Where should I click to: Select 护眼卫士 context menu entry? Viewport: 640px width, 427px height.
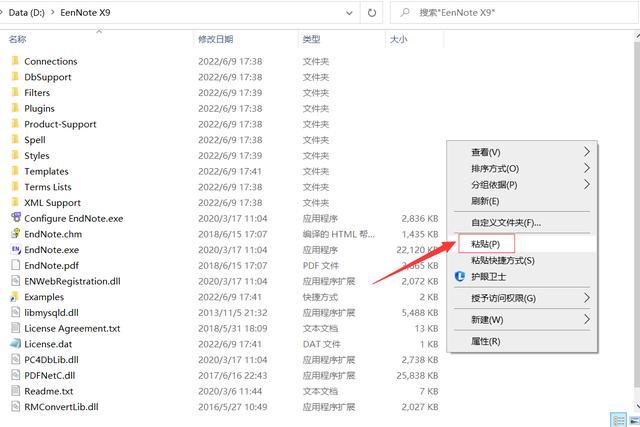coord(522,276)
